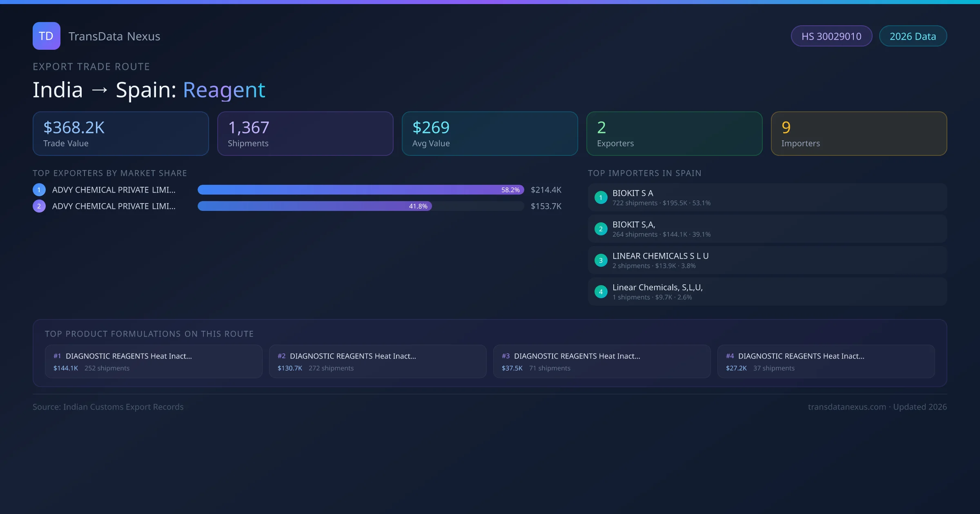Click BIOKIT S,A, rank 2 badge
The image size is (980, 514).
[601, 229]
